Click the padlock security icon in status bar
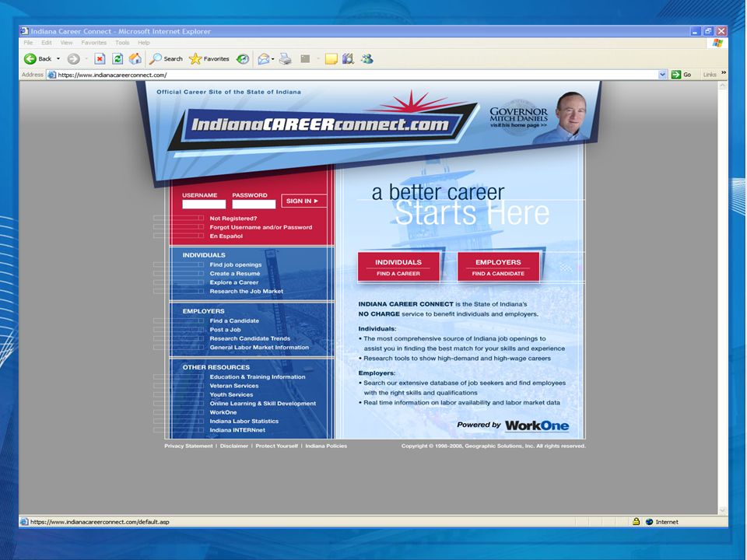747x560 pixels. pos(636,521)
